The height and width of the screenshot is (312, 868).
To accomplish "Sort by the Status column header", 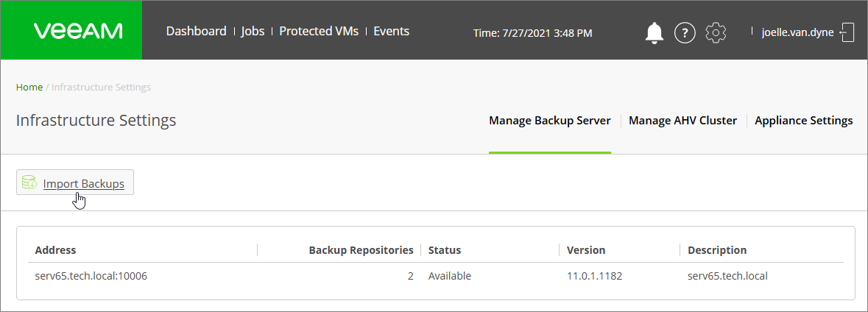I will point(445,250).
